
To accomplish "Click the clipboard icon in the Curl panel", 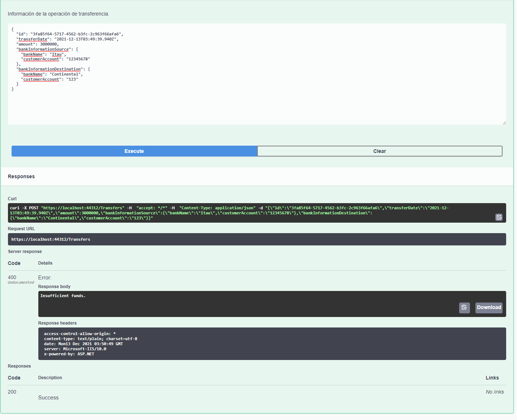I will (499, 217).
